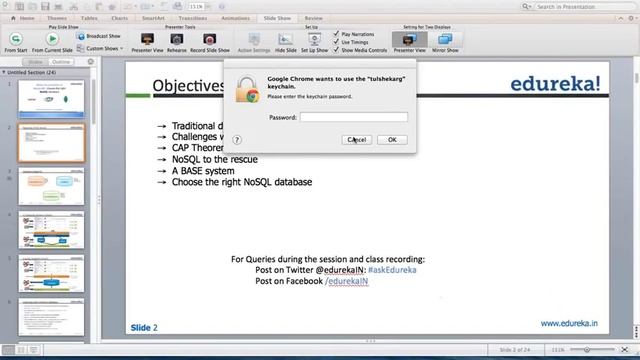Toggle Use Timings checkbox
Screen dimensions: 640x360
(x=336, y=42)
